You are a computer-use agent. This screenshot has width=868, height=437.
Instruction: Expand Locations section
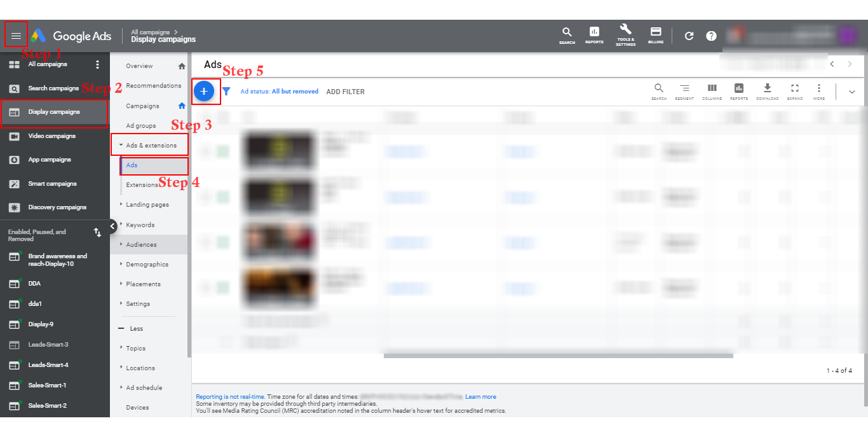tap(121, 368)
